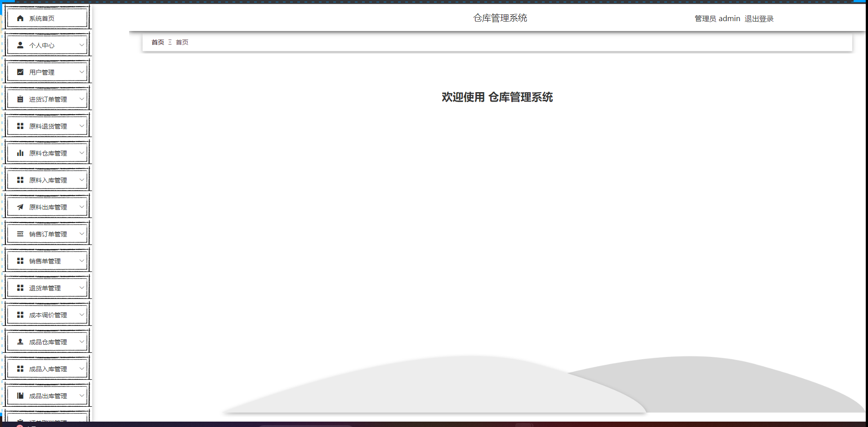Expand the 成品入库管理 dropdown

coord(81,369)
